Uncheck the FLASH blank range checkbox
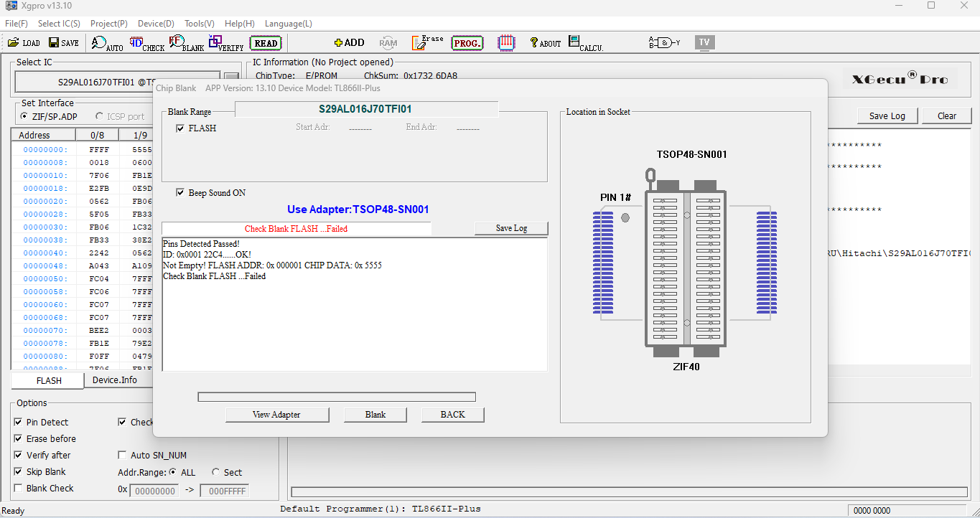This screenshot has height=518, width=980. coord(180,128)
